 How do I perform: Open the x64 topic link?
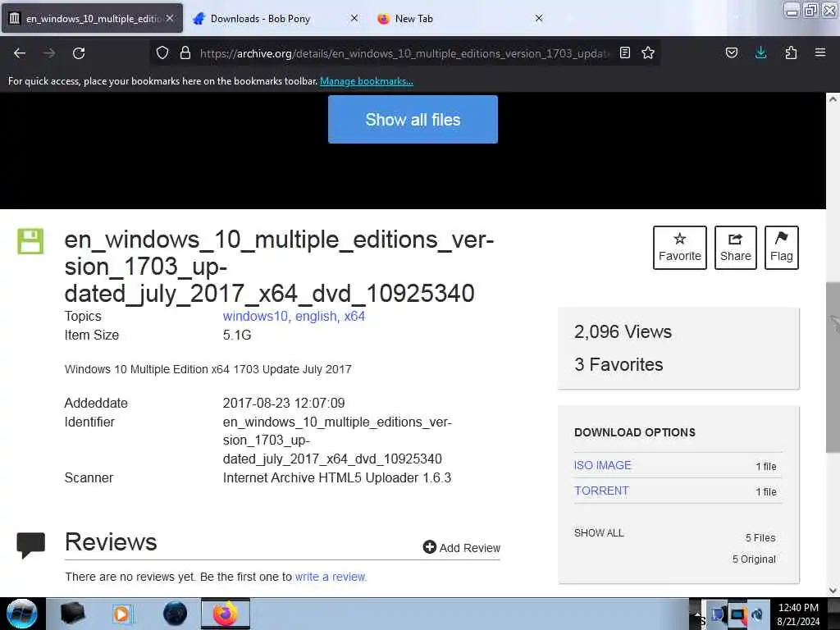click(x=354, y=316)
